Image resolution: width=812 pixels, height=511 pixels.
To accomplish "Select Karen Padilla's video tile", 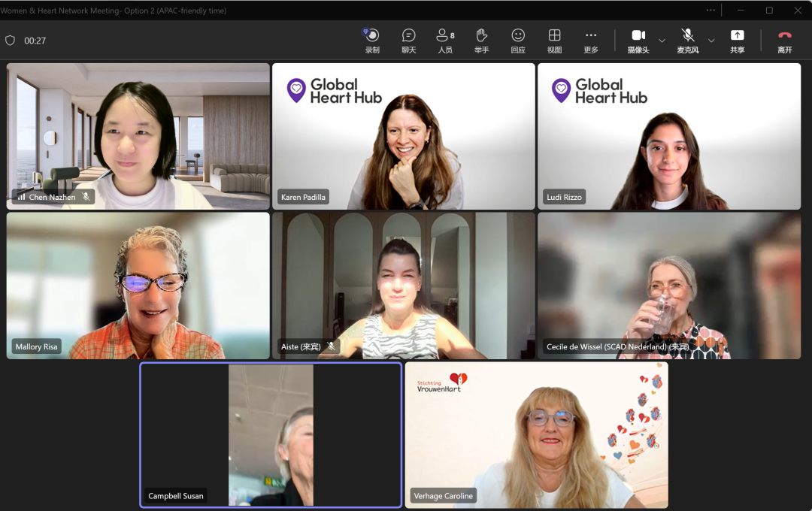I will tap(404, 136).
